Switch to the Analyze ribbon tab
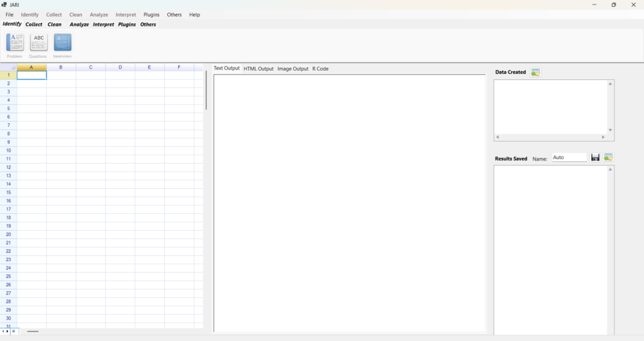This screenshot has height=341, width=644. coord(79,25)
